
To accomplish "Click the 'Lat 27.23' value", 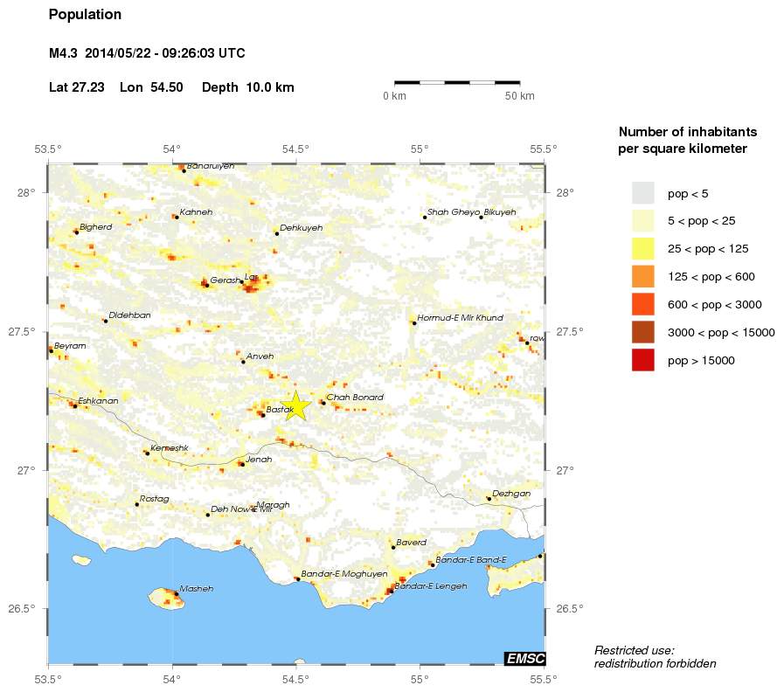I will coord(77,87).
